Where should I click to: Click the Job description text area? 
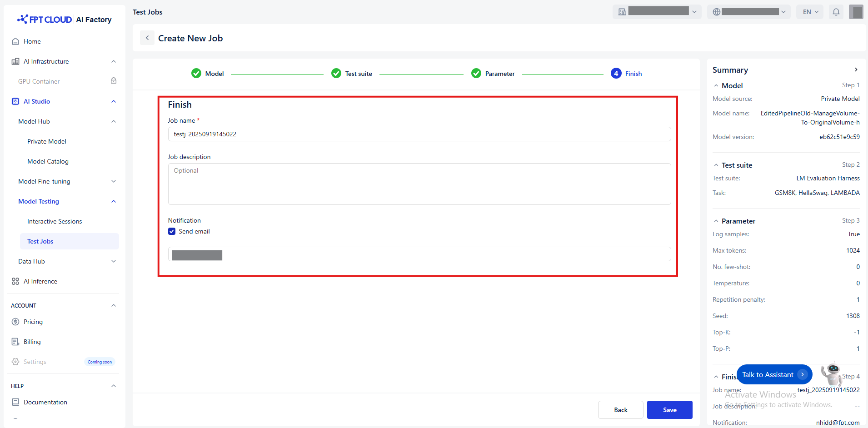point(419,184)
